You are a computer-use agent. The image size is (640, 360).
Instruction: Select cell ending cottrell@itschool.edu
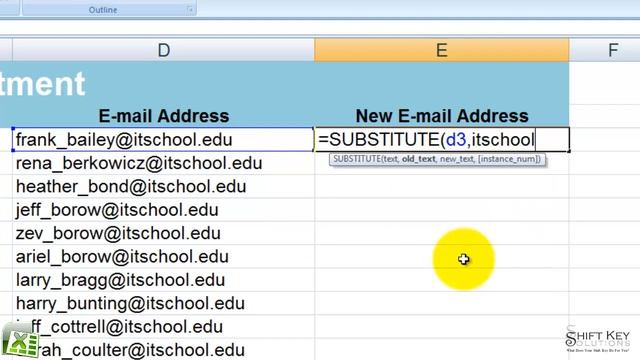tap(163, 326)
